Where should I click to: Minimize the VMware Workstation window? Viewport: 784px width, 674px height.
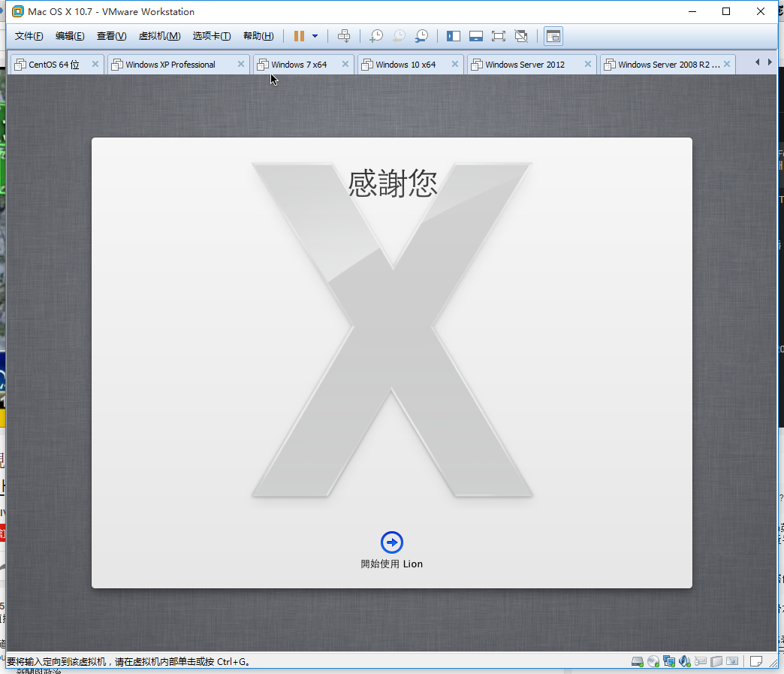[x=692, y=11]
